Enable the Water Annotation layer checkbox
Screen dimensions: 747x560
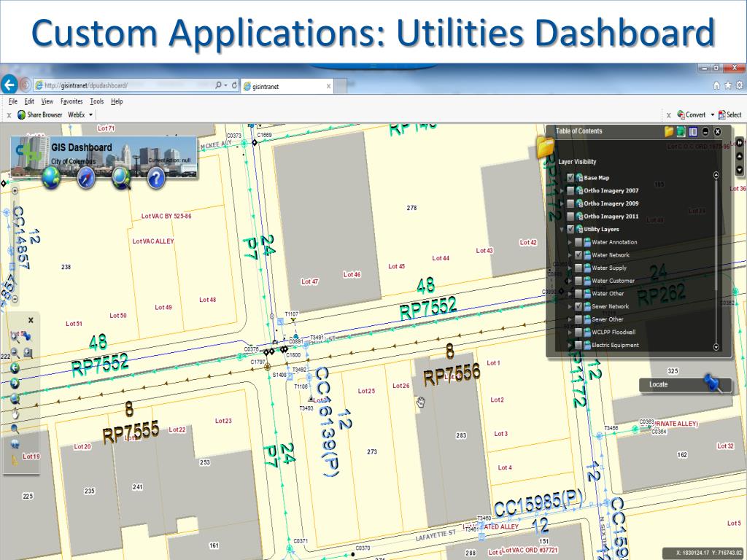[x=578, y=242]
